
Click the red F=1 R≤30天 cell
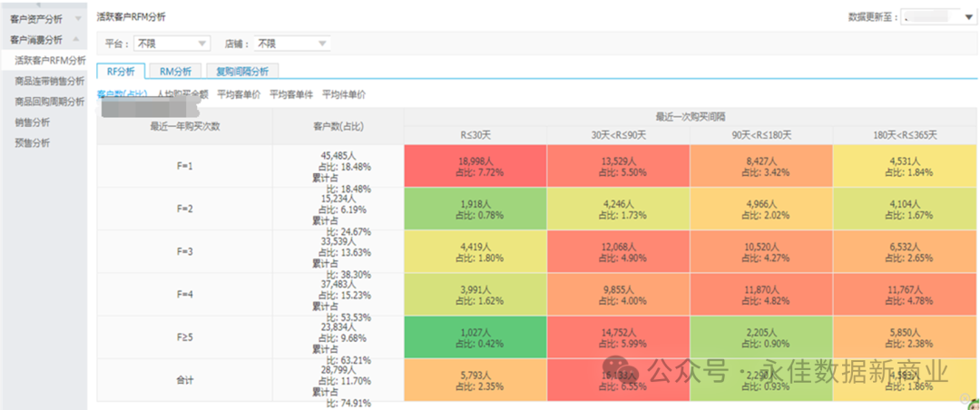(475, 166)
